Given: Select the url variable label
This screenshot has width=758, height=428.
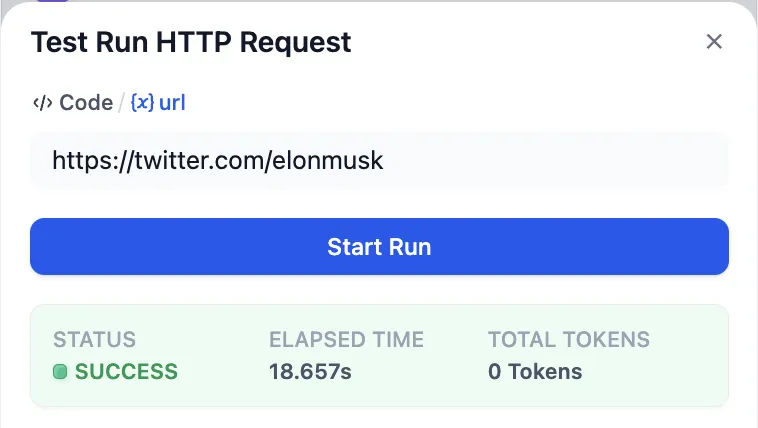Looking at the screenshot, I should [x=172, y=103].
